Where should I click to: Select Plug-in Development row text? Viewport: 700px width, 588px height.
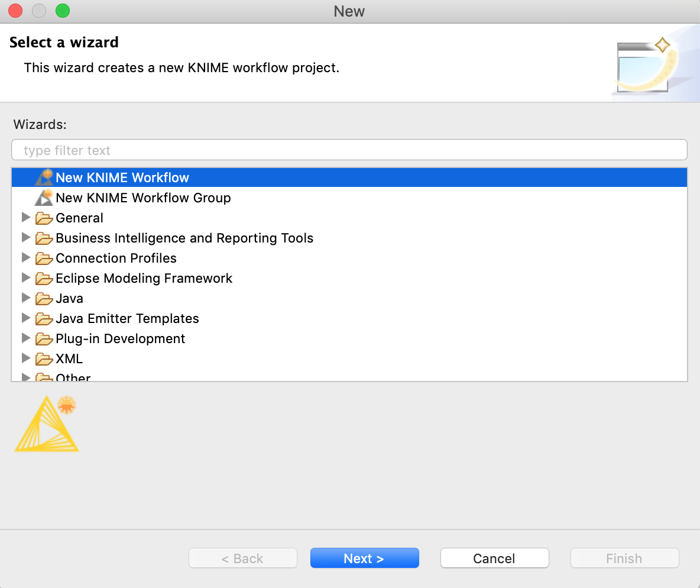(120, 339)
